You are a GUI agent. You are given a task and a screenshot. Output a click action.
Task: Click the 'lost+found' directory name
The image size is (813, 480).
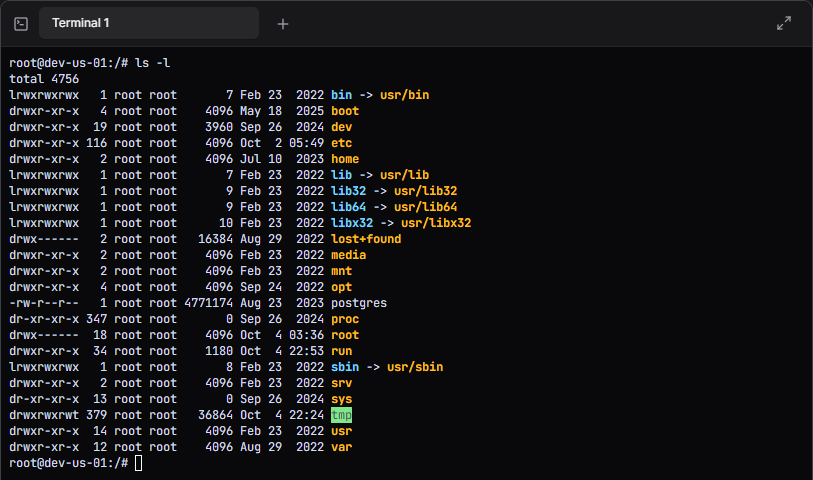click(x=366, y=239)
